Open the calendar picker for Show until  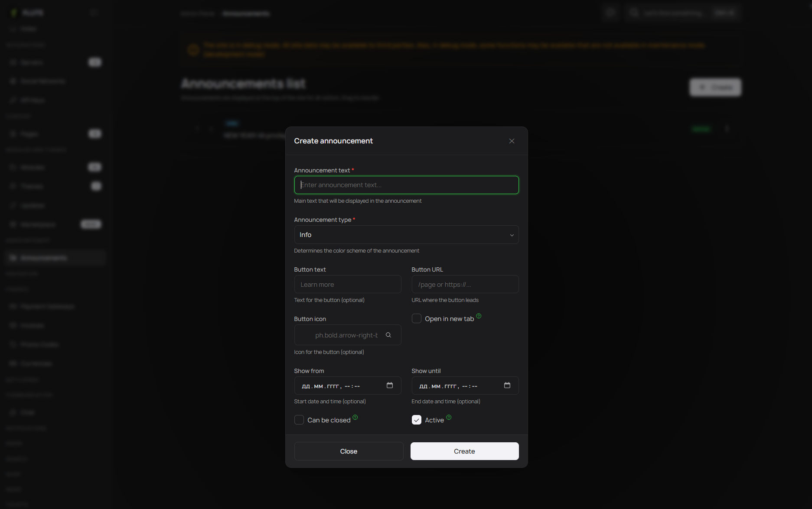[507, 386]
